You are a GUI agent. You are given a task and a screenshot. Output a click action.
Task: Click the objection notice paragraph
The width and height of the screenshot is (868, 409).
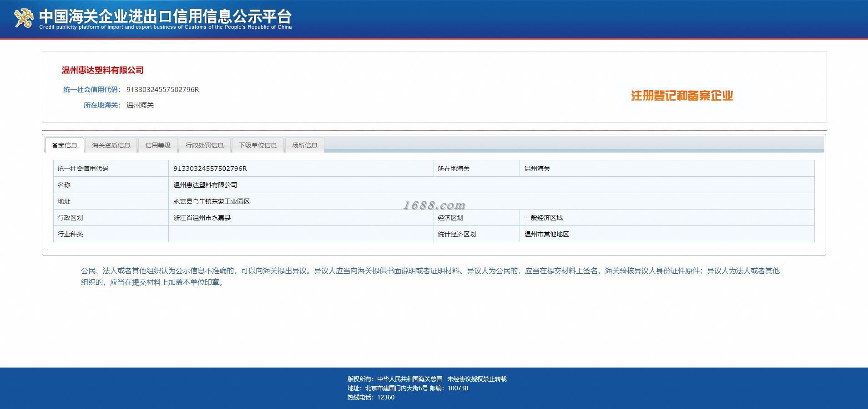tap(430, 276)
